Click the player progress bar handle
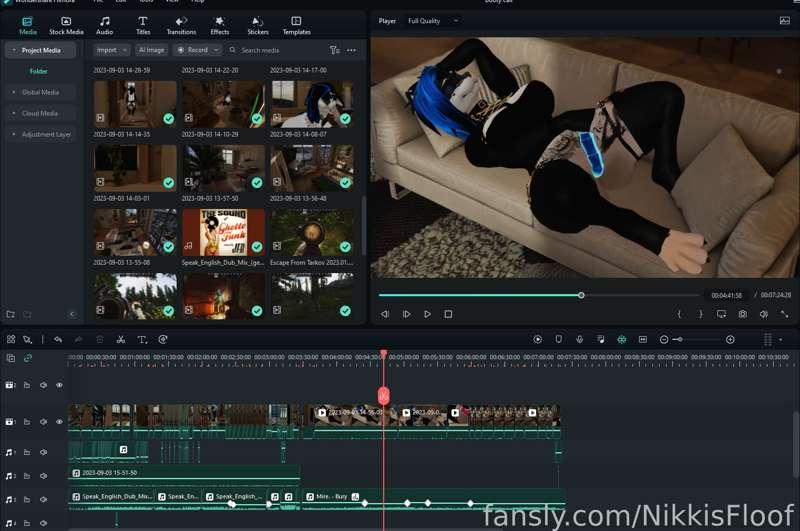The width and height of the screenshot is (800, 531). pos(581,295)
